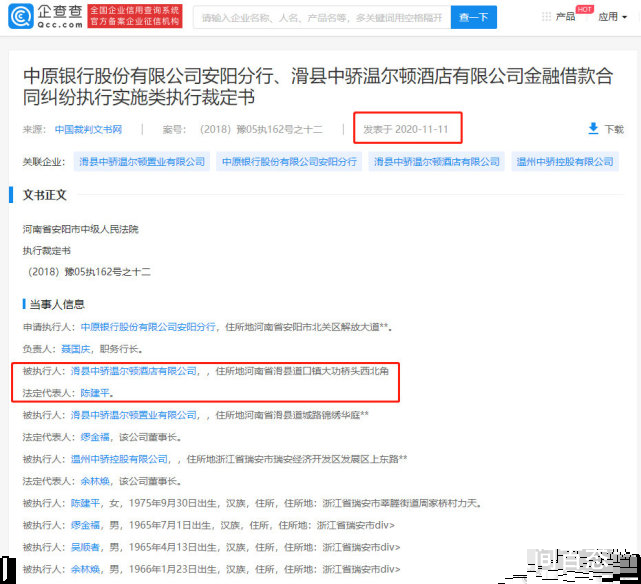Click the 当事人信息 section heading

tap(57, 304)
